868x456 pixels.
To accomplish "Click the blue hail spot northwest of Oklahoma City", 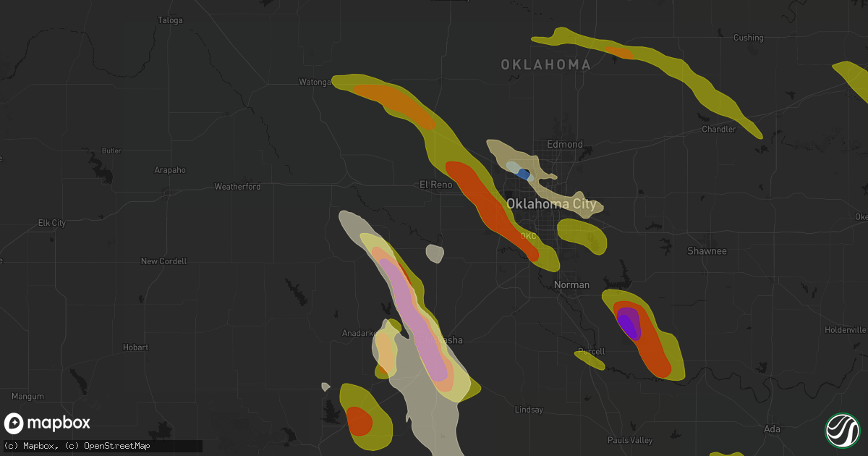I will [x=523, y=174].
